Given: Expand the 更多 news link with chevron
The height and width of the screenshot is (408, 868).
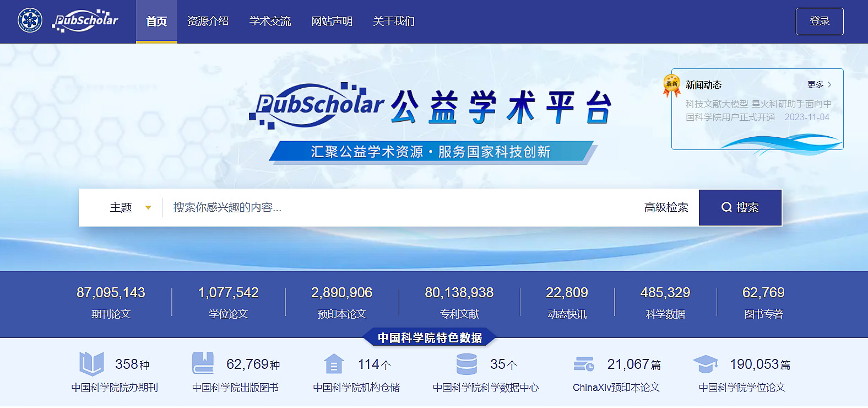Looking at the screenshot, I should pyautogui.click(x=819, y=85).
